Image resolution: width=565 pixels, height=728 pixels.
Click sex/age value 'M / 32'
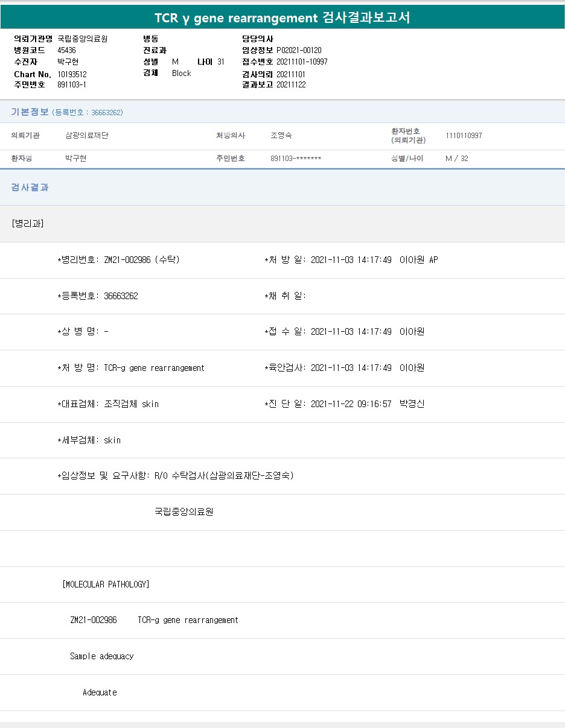pyautogui.click(x=456, y=159)
